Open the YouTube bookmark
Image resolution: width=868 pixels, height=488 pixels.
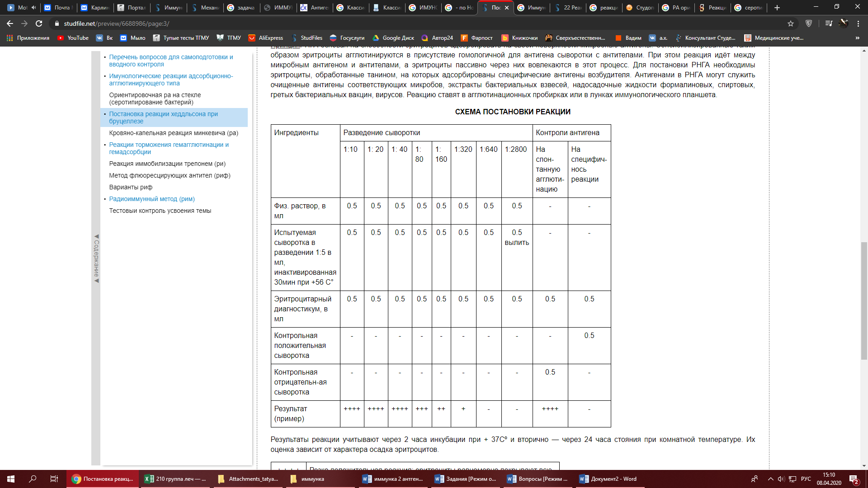tap(73, 38)
